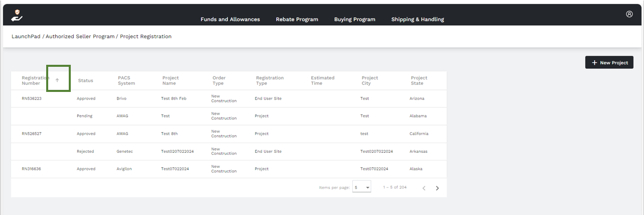Open Shipping & Handling menu
The image size is (644, 215).
point(418,20)
